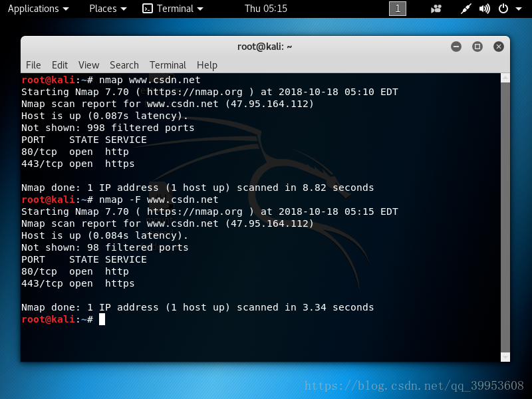Open the Search menu
532x399 pixels.
[x=124, y=65]
